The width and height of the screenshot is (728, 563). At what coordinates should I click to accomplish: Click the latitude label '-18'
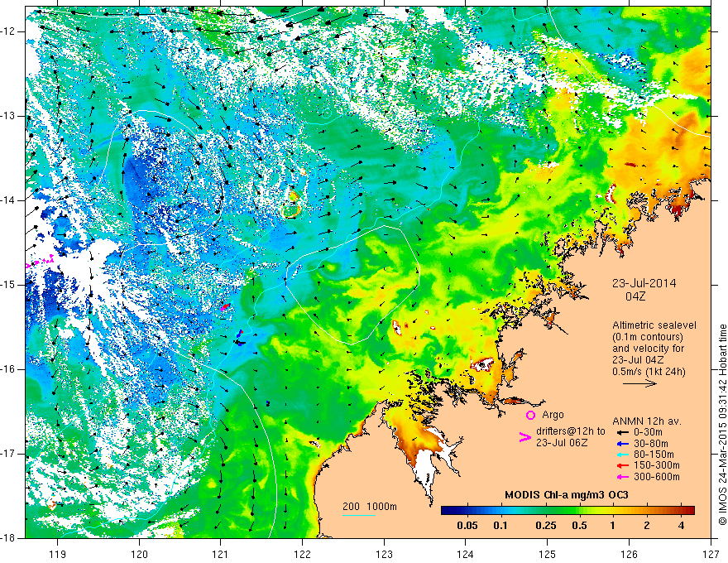(x=8, y=538)
